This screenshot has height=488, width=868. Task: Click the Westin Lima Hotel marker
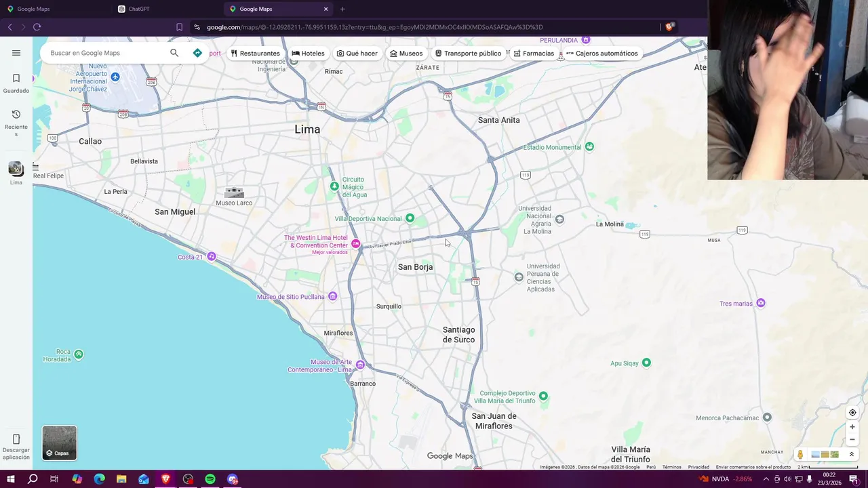(355, 244)
